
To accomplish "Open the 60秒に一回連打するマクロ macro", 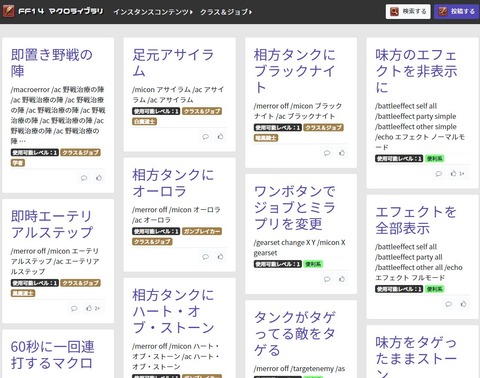I will (52, 355).
